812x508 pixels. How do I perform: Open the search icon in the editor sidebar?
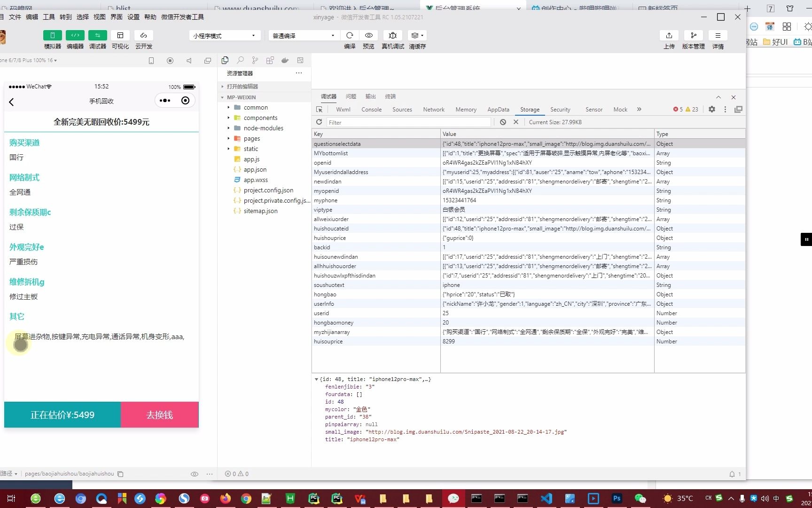tap(240, 60)
